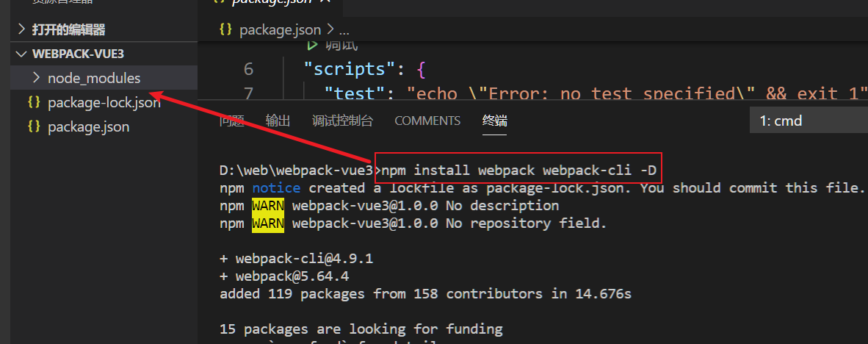Collapse the WEBPACK-VUE3 project section
The image size is (868, 344).
tap(21, 54)
